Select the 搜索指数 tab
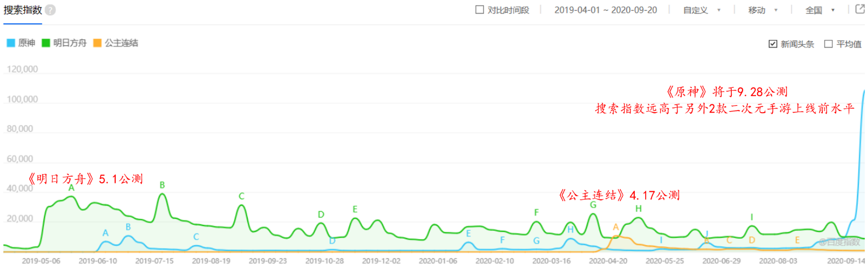This screenshot has height=269, width=868. pyautogui.click(x=23, y=10)
